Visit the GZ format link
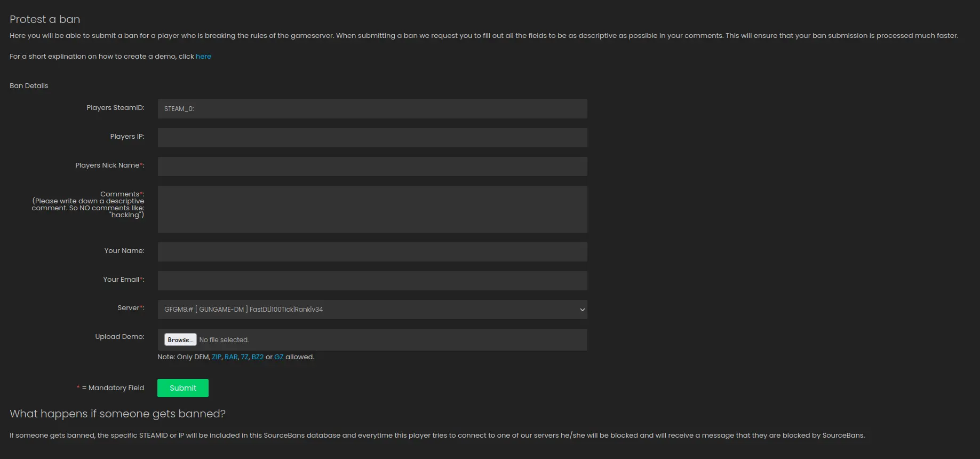The image size is (980, 459). 279,357
